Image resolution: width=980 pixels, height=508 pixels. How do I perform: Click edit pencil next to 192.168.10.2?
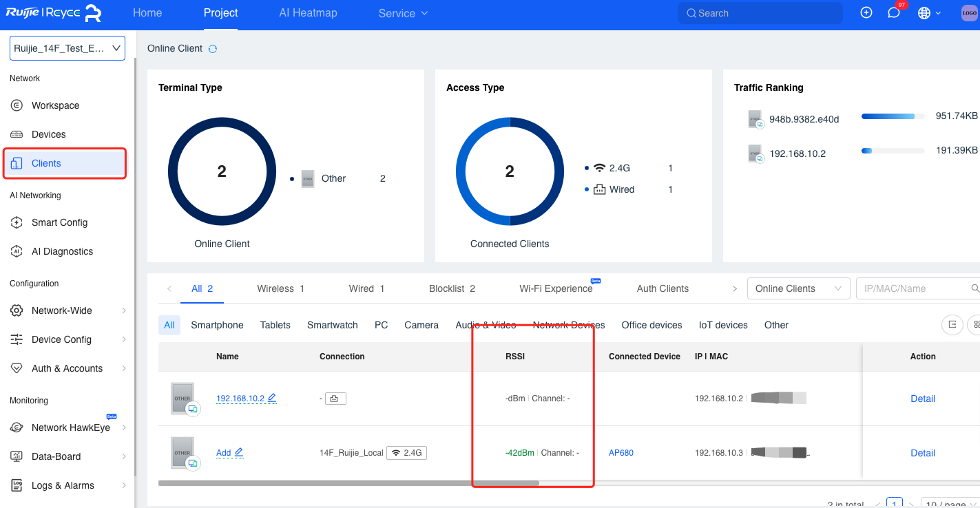click(272, 398)
